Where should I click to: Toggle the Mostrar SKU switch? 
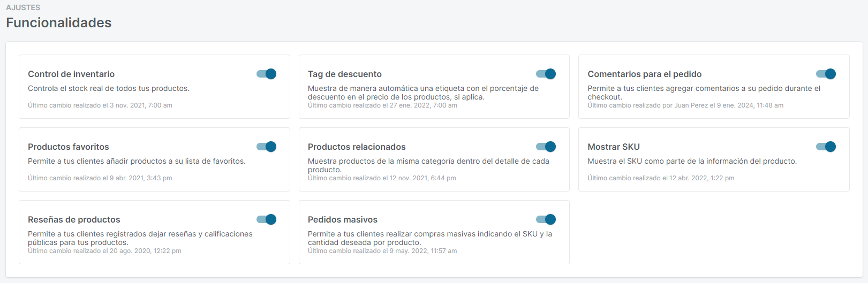[x=826, y=147]
